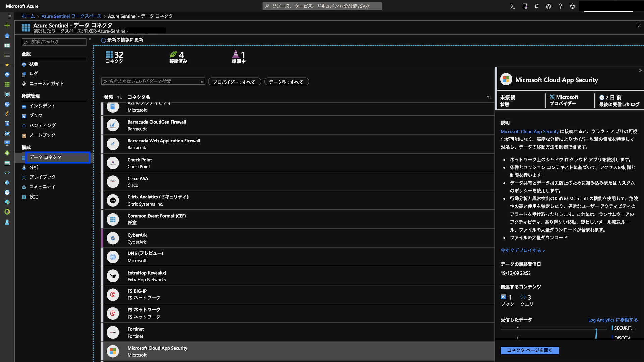Screen dimensions: 644x362
Task: Click the notifications bell icon
Action: [x=537, y=6]
